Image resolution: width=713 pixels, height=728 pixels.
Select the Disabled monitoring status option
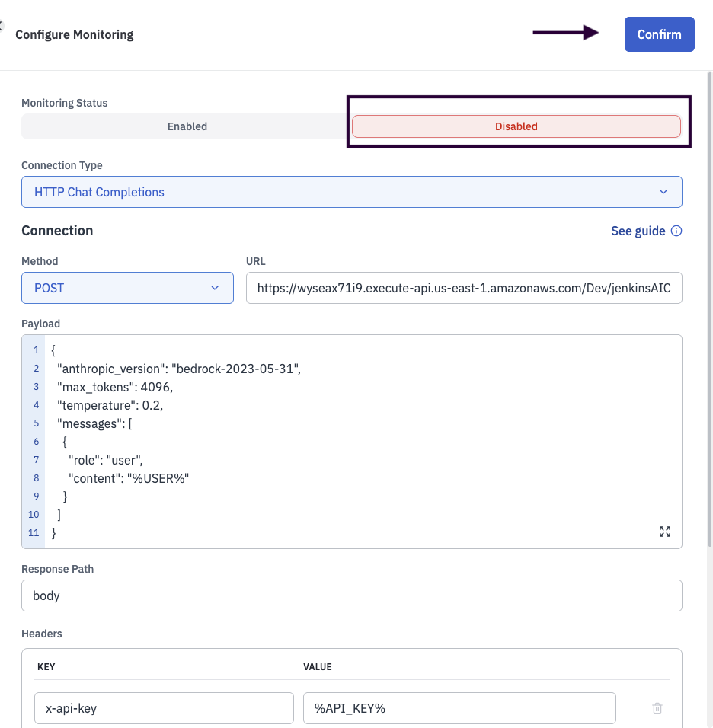[516, 126]
